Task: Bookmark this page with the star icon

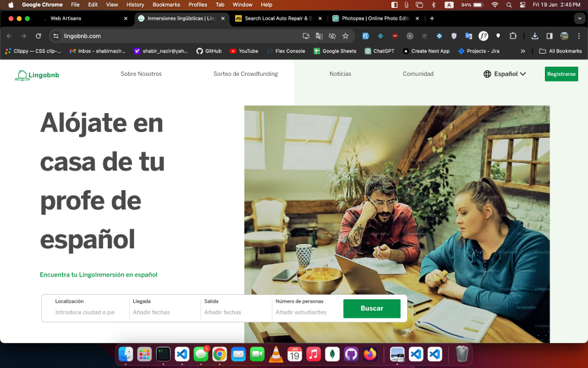Action: (346, 36)
